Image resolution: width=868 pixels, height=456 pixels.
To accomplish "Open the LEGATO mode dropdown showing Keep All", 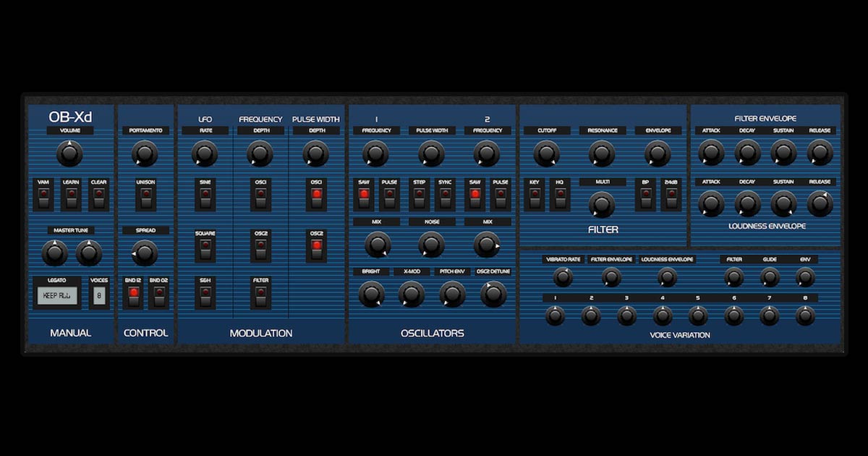I will pos(57,295).
